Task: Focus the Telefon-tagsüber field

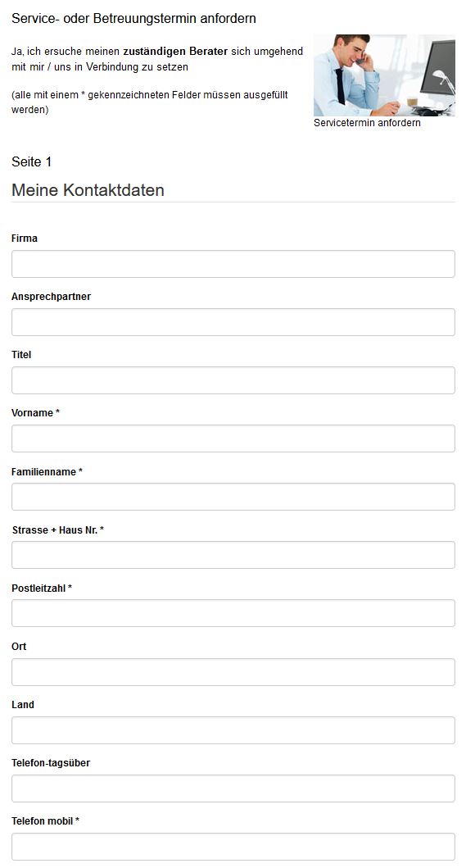Action: 233,788
